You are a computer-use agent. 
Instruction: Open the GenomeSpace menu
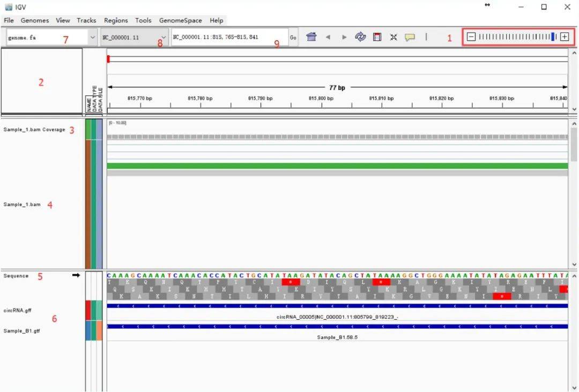(x=181, y=20)
